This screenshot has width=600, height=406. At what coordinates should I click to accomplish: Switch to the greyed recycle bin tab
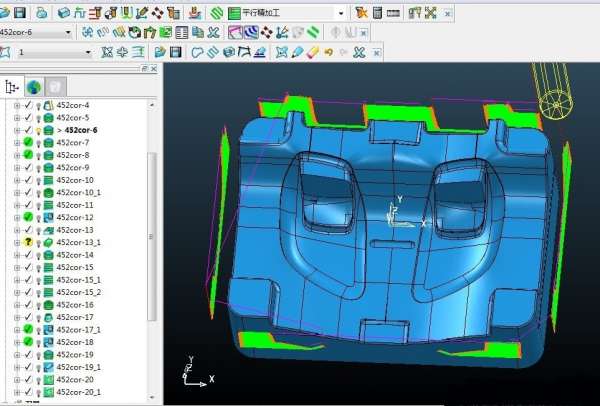[x=55, y=87]
